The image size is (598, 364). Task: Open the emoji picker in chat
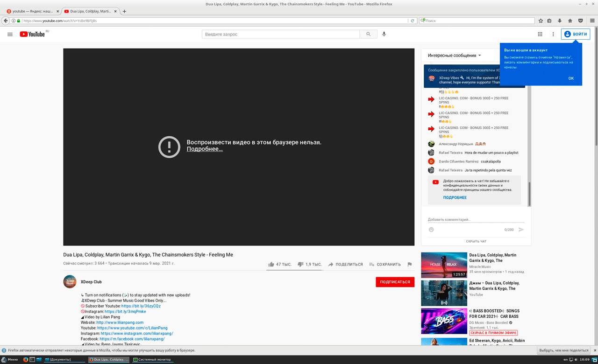coord(431,230)
